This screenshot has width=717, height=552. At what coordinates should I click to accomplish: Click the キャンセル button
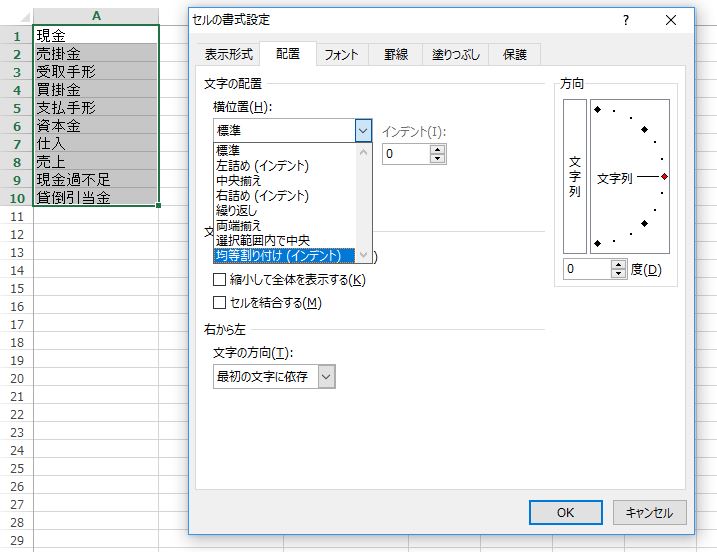click(x=649, y=512)
